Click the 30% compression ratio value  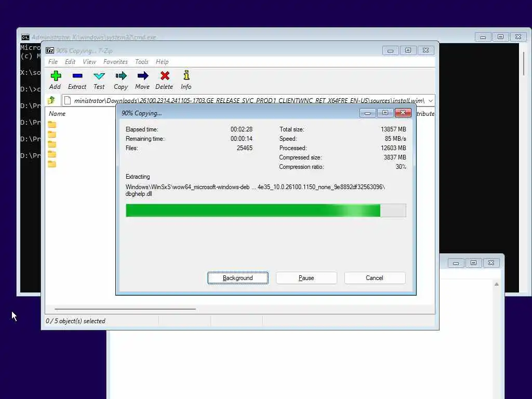[401, 167]
